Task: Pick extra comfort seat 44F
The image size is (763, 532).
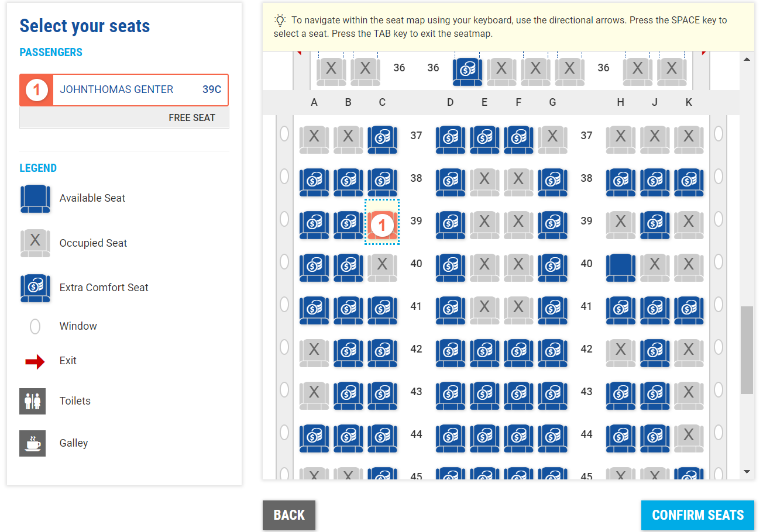Action: click(x=518, y=438)
